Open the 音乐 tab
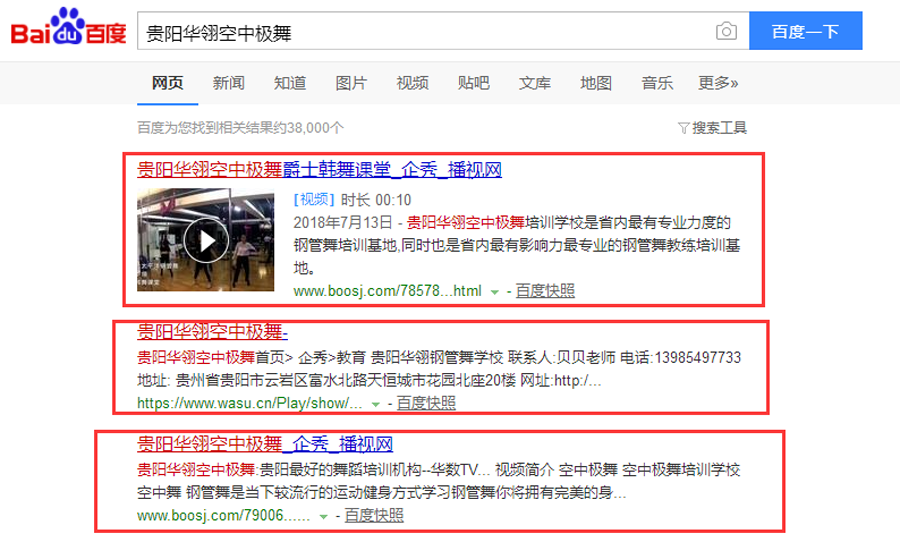The image size is (900, 542). [x=657, y=83]
